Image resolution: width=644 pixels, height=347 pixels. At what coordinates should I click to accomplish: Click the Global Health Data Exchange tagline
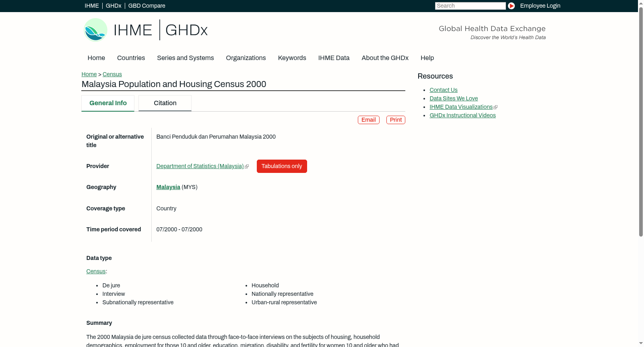(492, 29)
